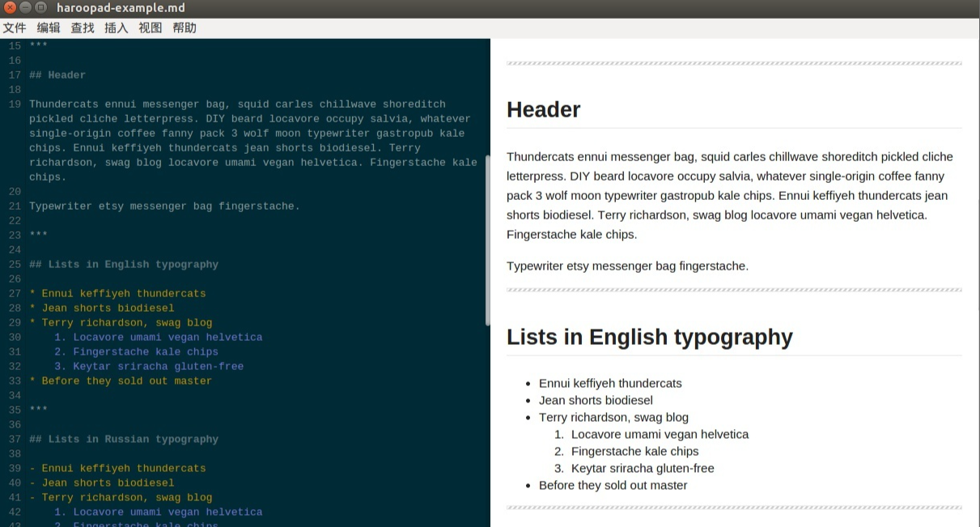Click '## Lists in Russian typography' line
Viewport: 980px width, 527px height.
pyautogui.click(x=124, y=440)
